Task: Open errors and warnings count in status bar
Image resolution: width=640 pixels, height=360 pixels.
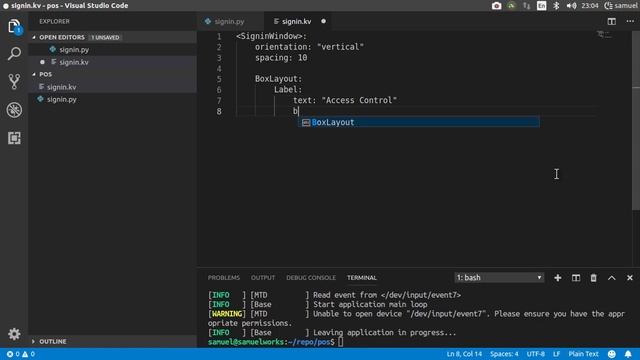Action: point(20,354)
